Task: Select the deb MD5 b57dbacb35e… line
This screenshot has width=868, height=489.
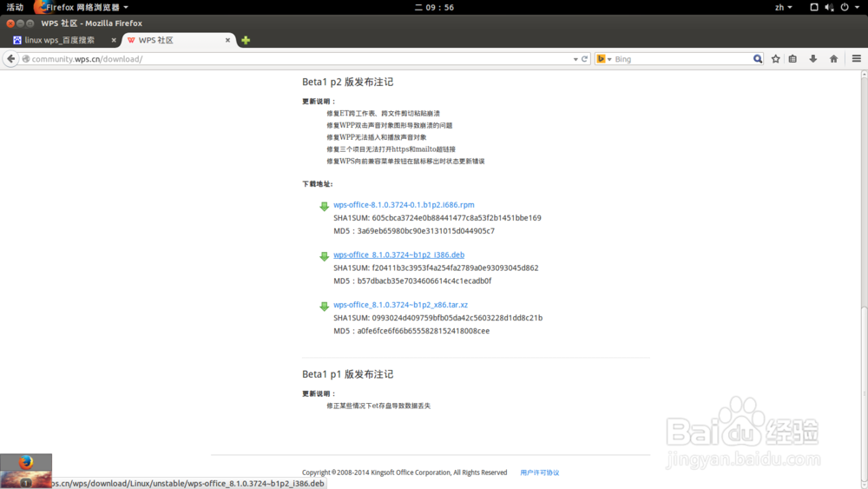Action: [x=412, y=281]
